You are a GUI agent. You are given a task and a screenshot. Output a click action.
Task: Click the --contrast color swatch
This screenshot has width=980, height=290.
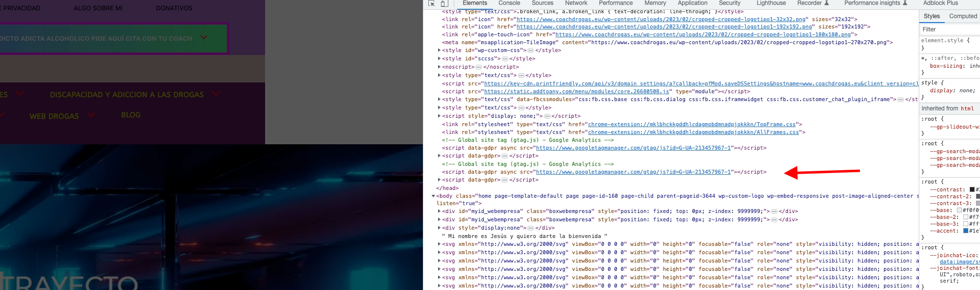tap(972, 189)
